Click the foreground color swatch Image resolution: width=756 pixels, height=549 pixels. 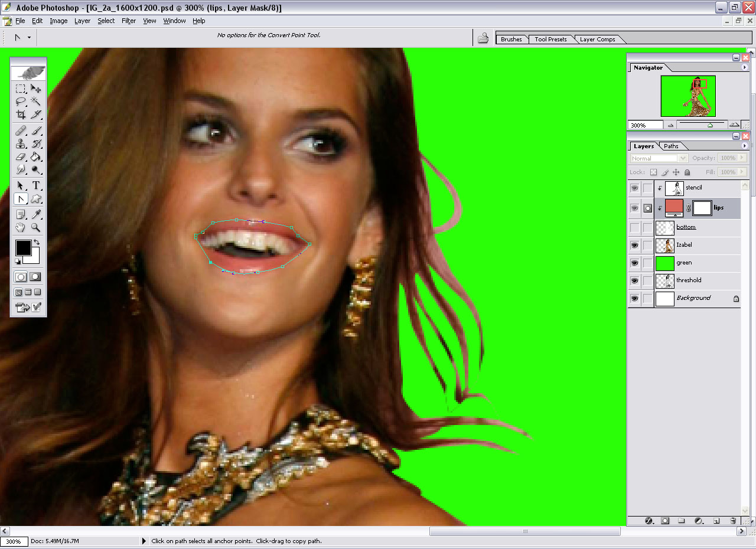(x=22, y=247)
